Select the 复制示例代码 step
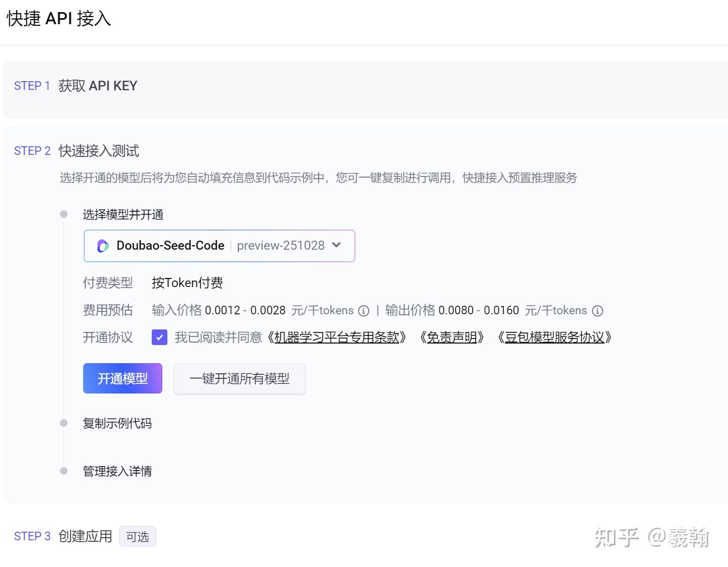This screenshot has width=728, height=567. point(118,423)
